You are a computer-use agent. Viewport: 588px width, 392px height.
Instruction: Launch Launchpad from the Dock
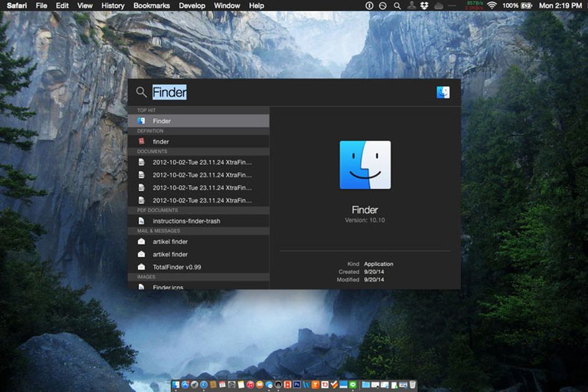(x=194, y=385)
